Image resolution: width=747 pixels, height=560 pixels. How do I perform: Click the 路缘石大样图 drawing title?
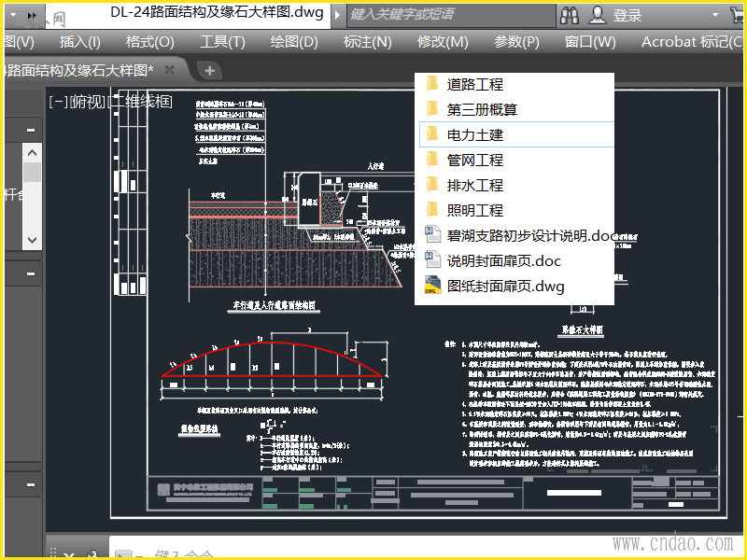tap(582, 329)
